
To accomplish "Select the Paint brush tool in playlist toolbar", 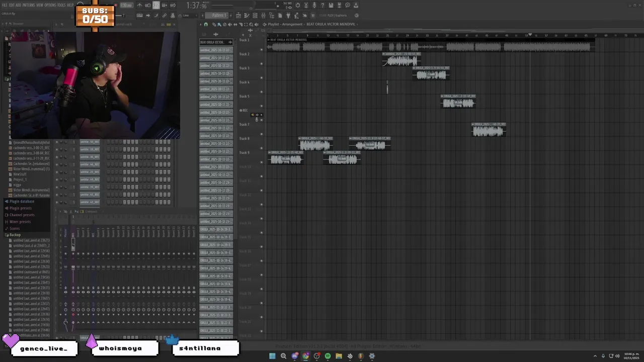I will pyautogui.click(x=219, y=25).
